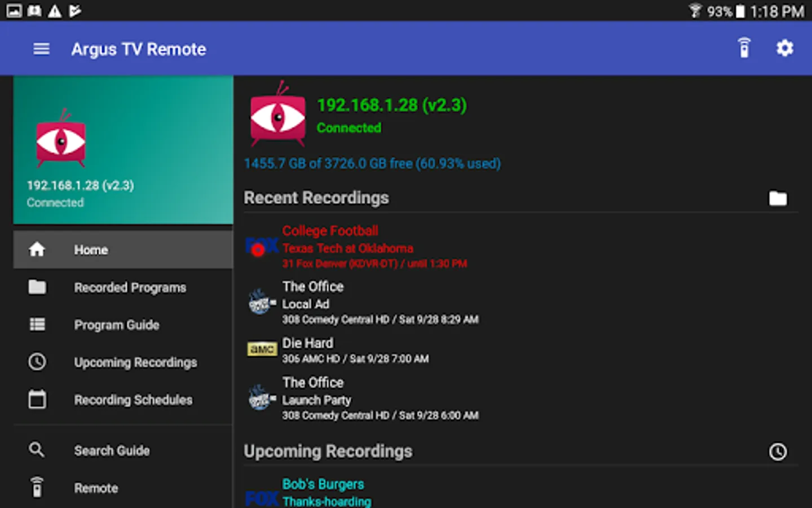Tap the Upcoming Recordings section header
The image size is (812, 508).
tap(328, 451)
